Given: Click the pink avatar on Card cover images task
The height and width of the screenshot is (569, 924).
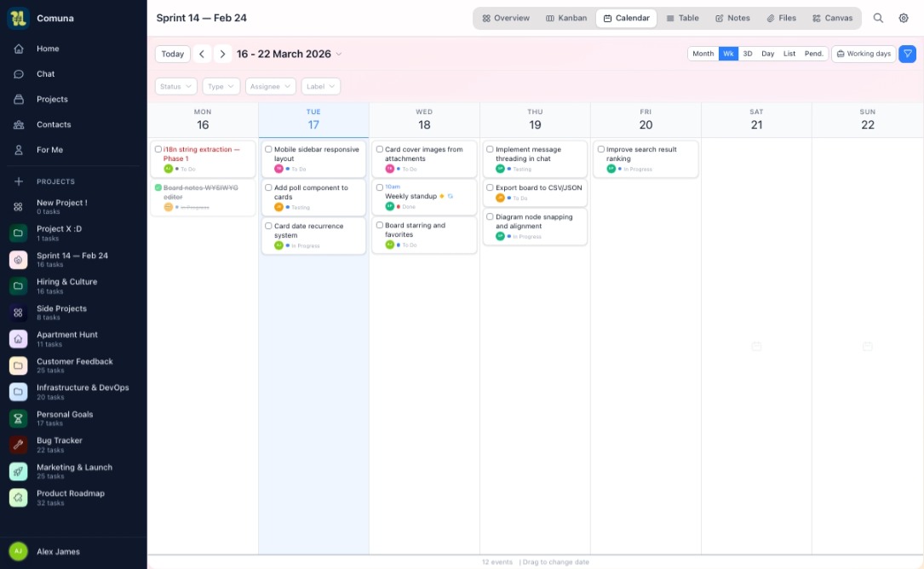Looking at the screenshot, I should click(390, 169).
